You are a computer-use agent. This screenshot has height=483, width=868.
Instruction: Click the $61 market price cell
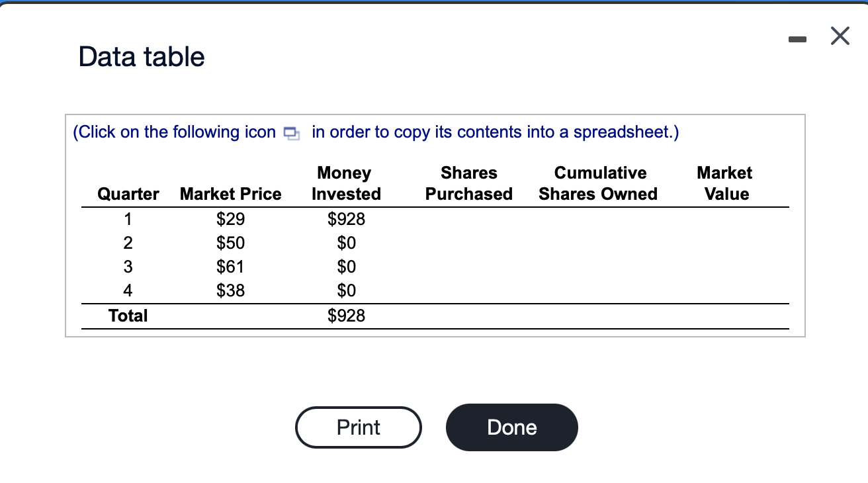[231, 267]
